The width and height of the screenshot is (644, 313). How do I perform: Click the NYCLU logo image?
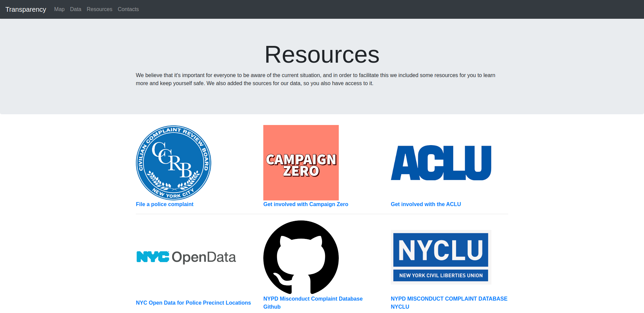441,257
